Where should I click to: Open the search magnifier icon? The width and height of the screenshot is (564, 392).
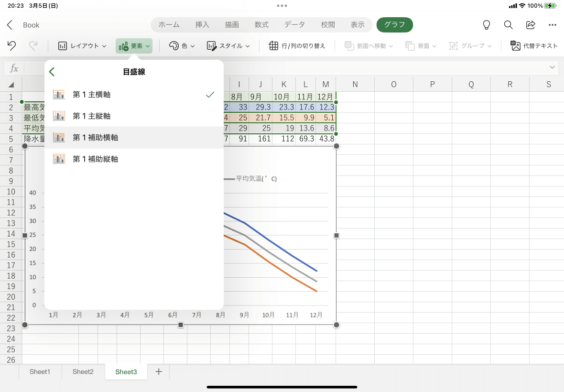coord(508,25)
